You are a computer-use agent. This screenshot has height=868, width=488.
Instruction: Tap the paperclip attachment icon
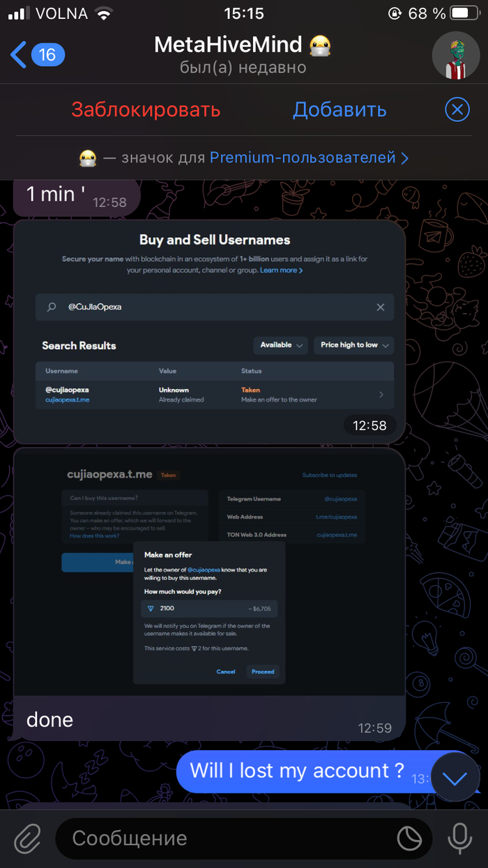coord(27,838)
